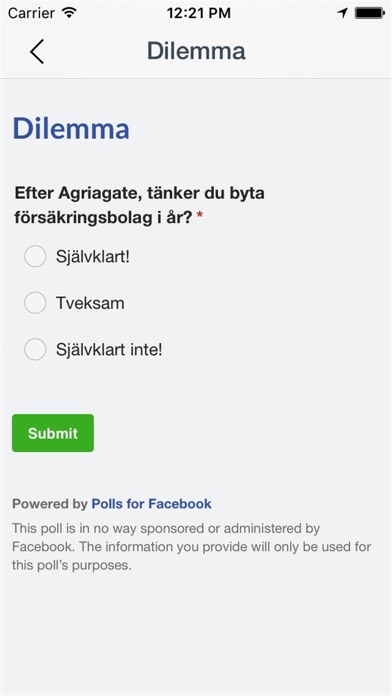Tap the 12:21 PM clock
The width and height of the screenshot is (392, 696).
199,13
